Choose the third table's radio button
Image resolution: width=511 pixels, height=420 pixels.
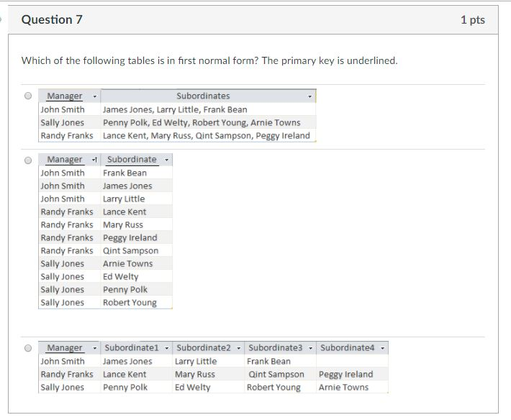(28, 348)
